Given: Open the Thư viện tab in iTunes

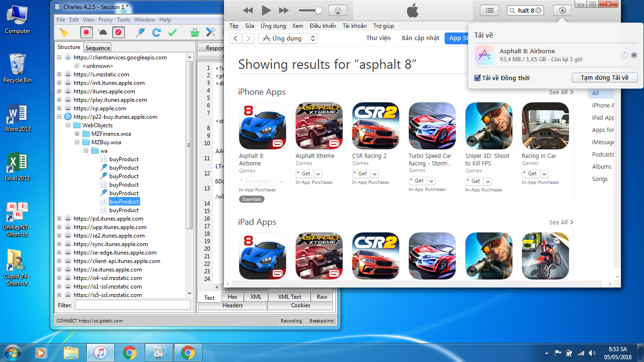Looking at the screenshot, I should coord(379,38).
